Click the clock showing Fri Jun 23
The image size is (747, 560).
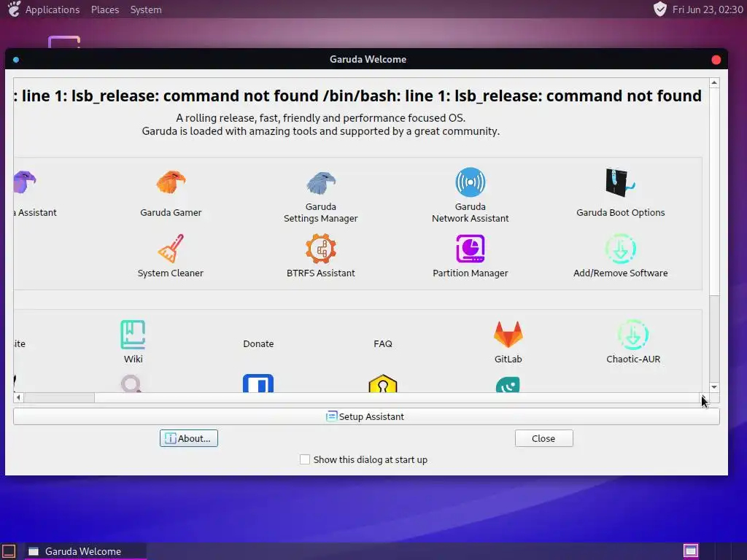coord(708,9)
